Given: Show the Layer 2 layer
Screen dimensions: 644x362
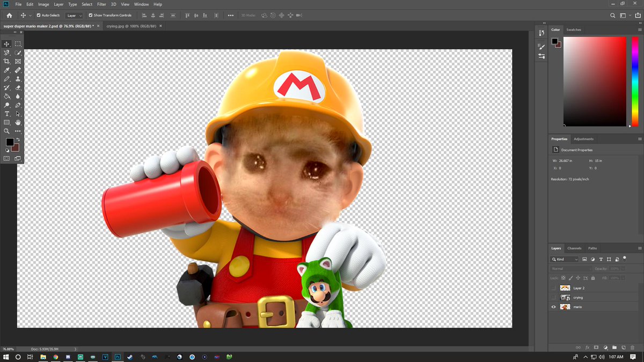Looking at the screenshot, I should pos(554,288).
